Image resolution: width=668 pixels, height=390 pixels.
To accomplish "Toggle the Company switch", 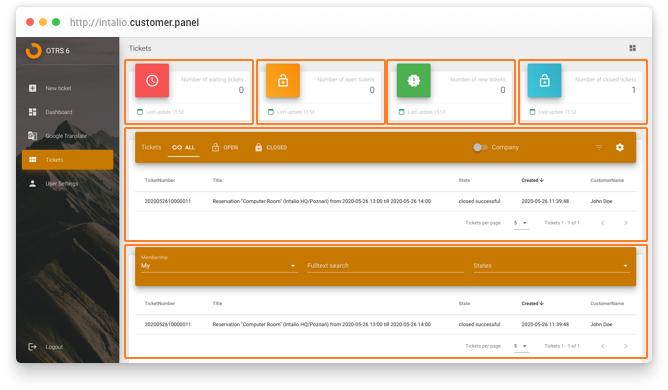I will click(480, 147).
